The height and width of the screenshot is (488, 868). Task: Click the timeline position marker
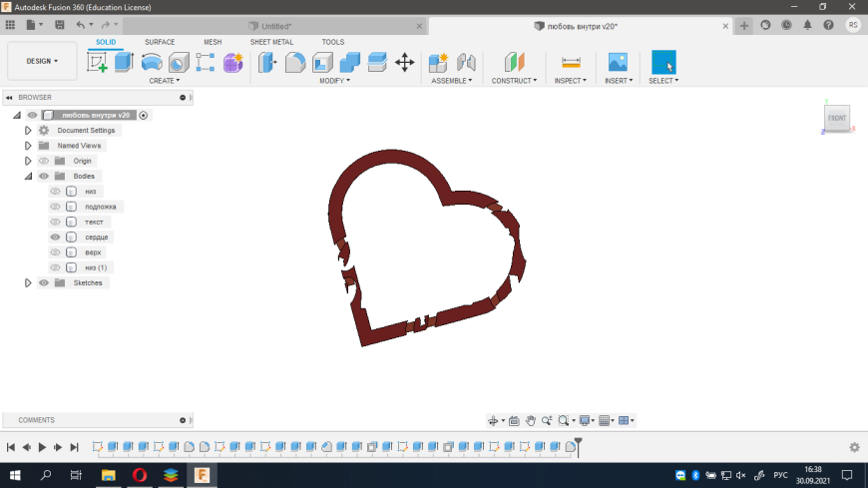pos(578,443)
